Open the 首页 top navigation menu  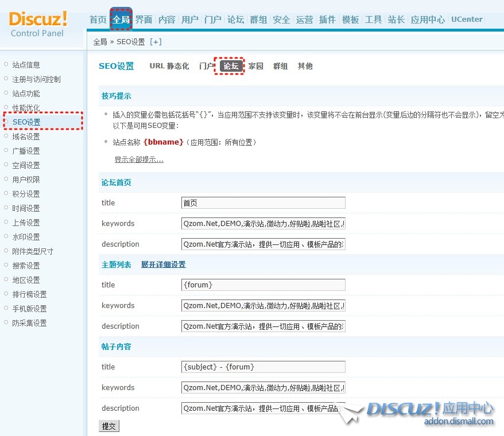(x=98, y=20)
